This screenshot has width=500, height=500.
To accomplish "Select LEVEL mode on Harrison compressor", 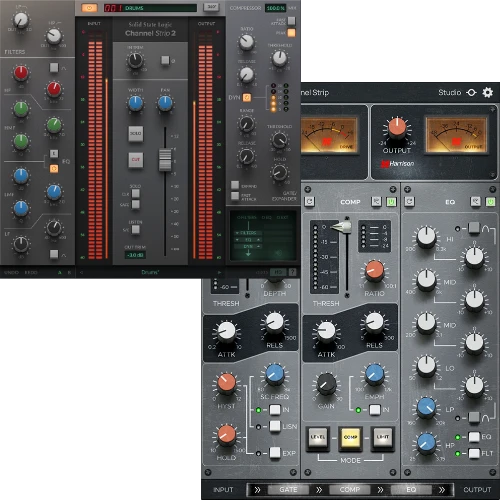I will pos(318,438).
